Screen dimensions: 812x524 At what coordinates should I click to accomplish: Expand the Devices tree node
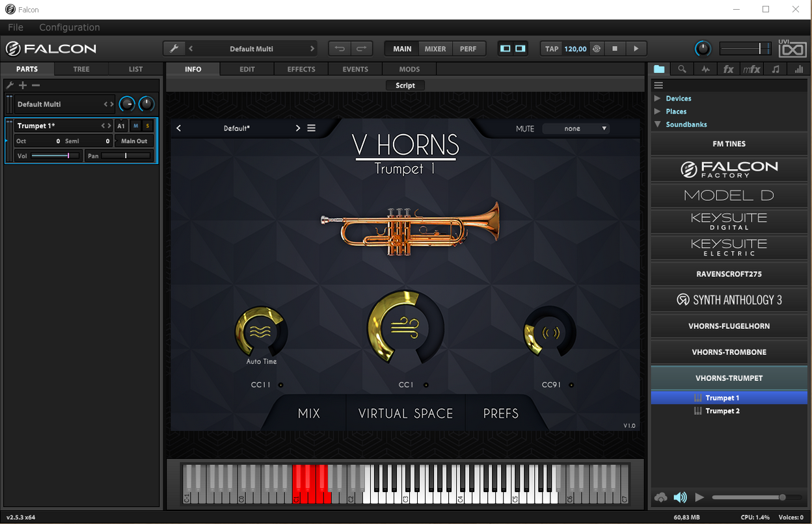click(x=657, y=98)
